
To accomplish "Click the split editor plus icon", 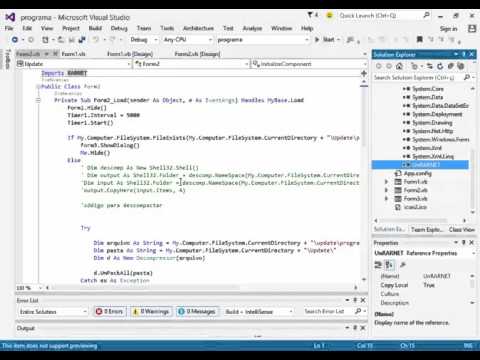I will point(364,73).
